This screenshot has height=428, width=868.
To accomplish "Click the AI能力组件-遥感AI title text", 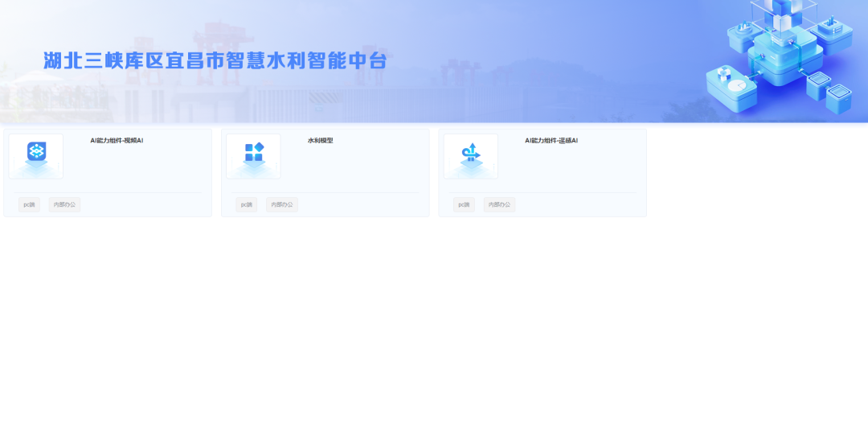I will pos(551,141).
